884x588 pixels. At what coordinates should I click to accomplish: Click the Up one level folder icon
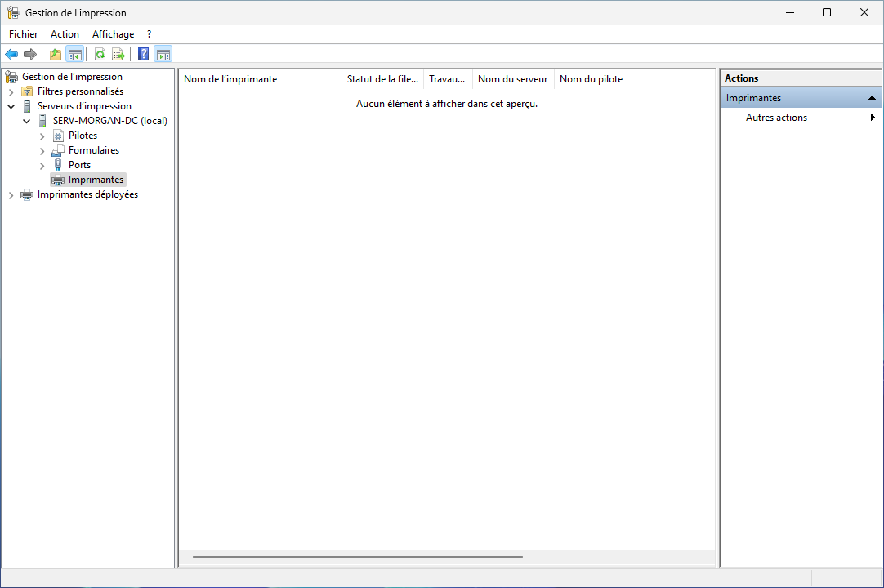click(56, 55)
